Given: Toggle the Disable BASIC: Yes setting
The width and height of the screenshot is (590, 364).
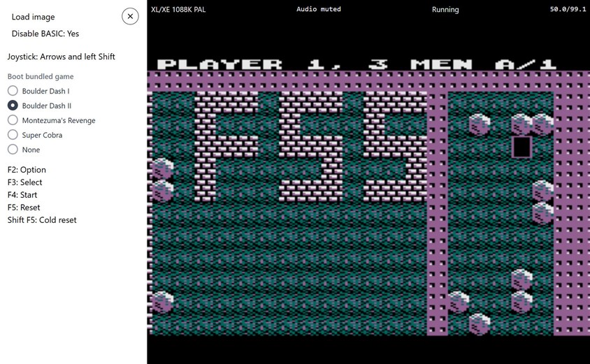Looking at the screenshot, I should pyautogui.click(x=45, y=34).
